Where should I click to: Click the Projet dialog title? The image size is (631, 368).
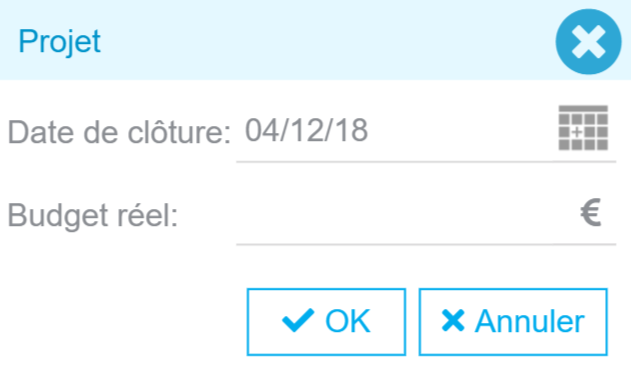[60, 41]
